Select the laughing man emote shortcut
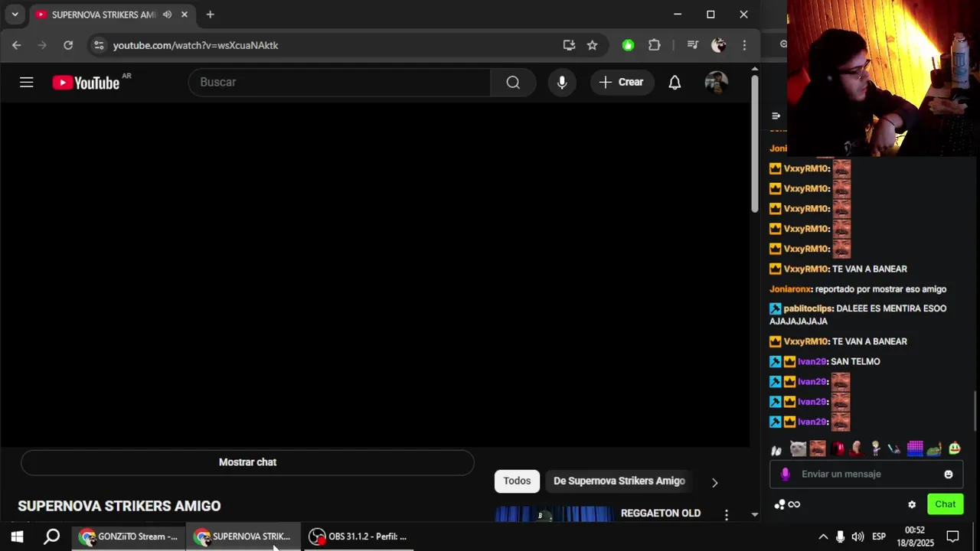This screenshot has height=551, width=980. coord(818,449)
